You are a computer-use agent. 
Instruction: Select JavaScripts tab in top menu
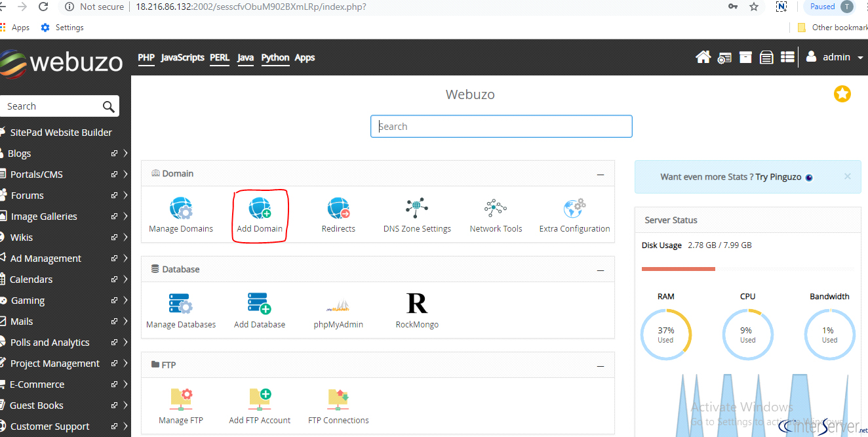tap(182, 58)
